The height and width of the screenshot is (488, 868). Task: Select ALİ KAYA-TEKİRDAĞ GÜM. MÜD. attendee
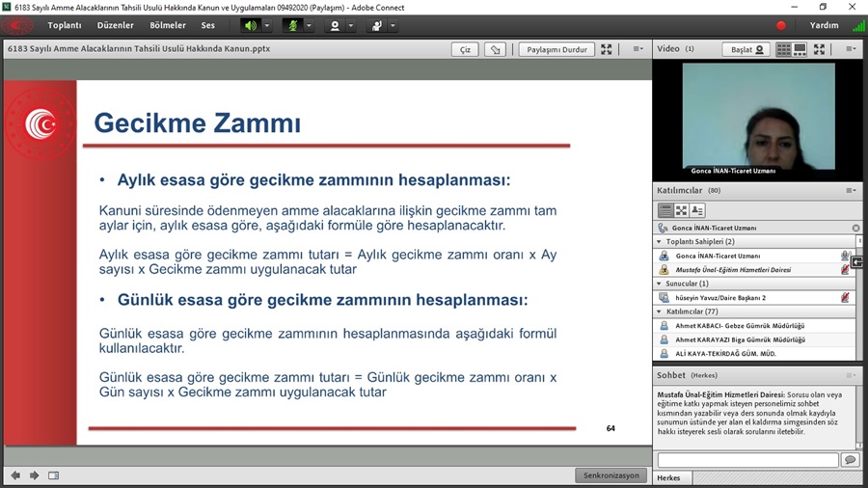coord(725,354)
